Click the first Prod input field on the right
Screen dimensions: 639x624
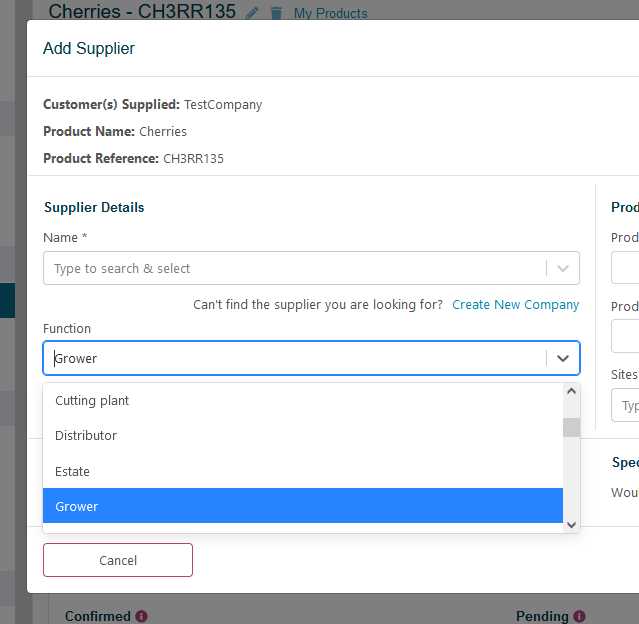626,268
